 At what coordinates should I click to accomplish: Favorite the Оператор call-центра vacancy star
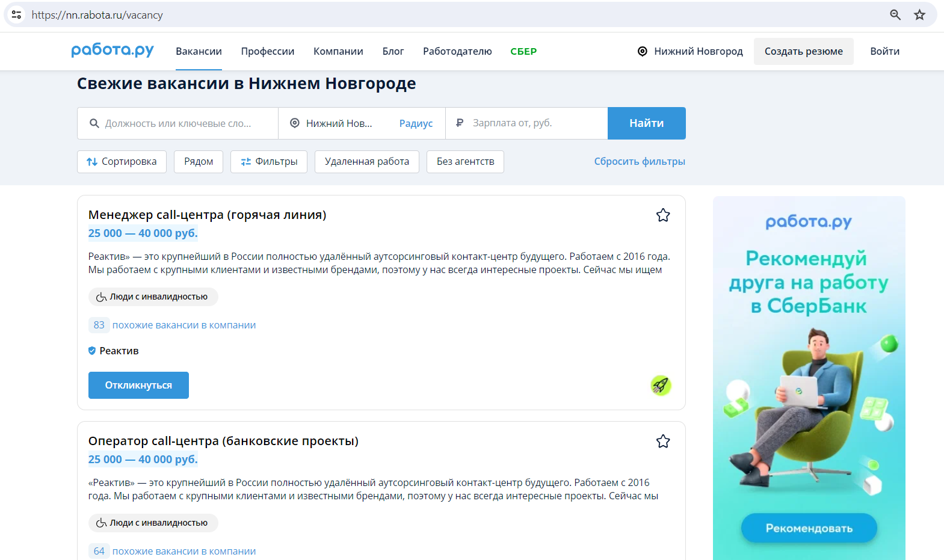(x=663, y=442)
